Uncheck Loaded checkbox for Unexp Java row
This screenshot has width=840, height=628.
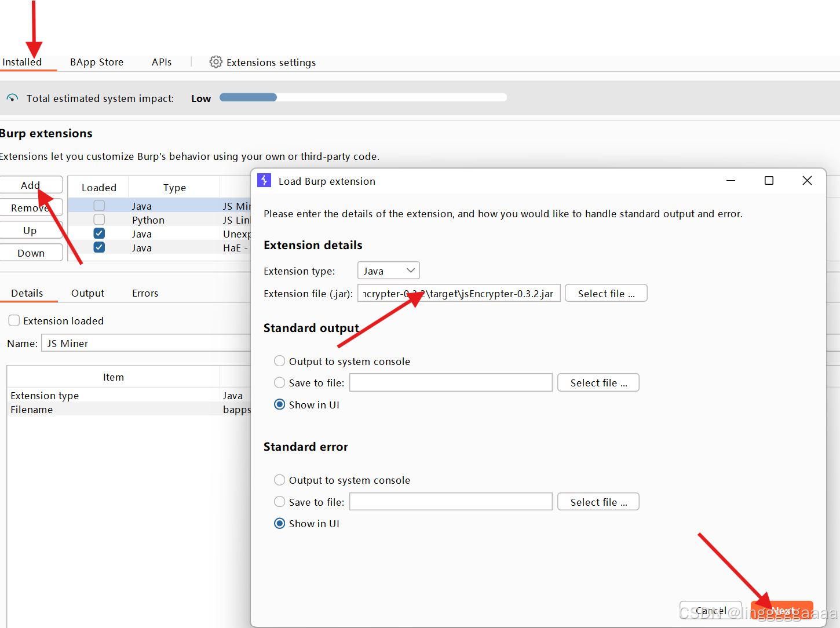point(99,233)
